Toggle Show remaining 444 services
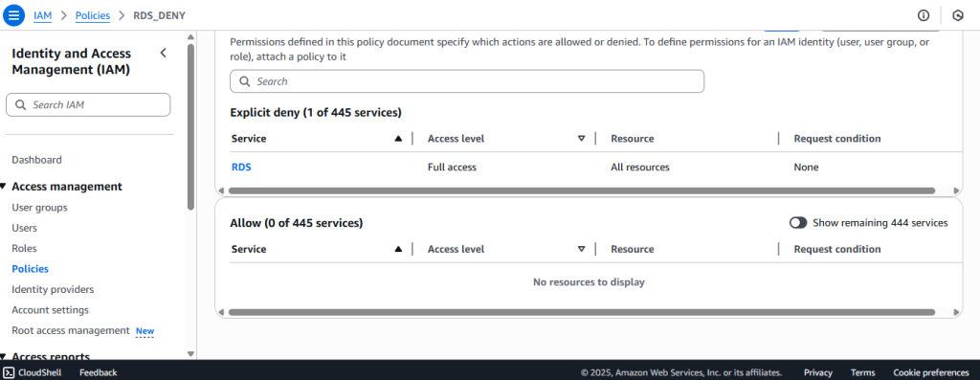This screenshot has height=380, width=980. coord(798,223)
